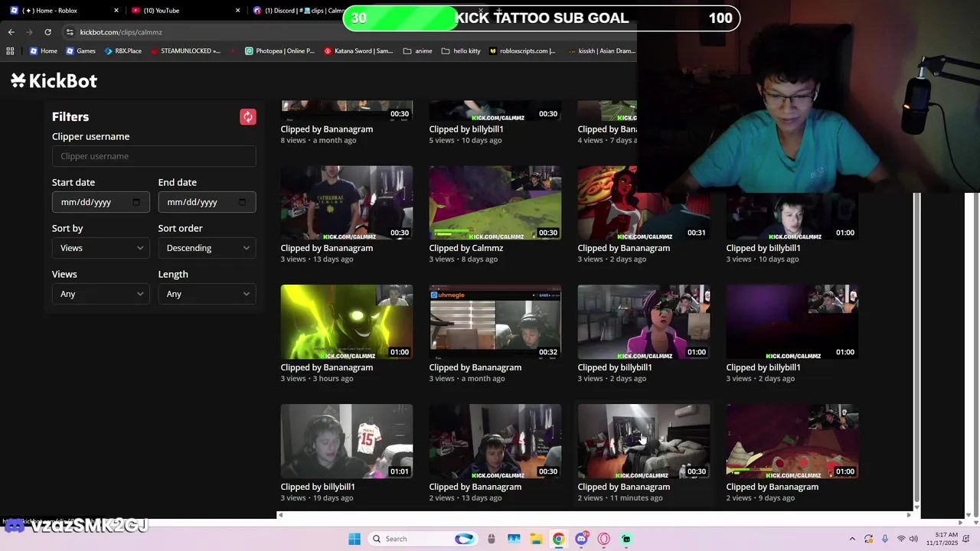
Task: Click the taskbar mouse-shaped icon
Action: tap(492, 539)
